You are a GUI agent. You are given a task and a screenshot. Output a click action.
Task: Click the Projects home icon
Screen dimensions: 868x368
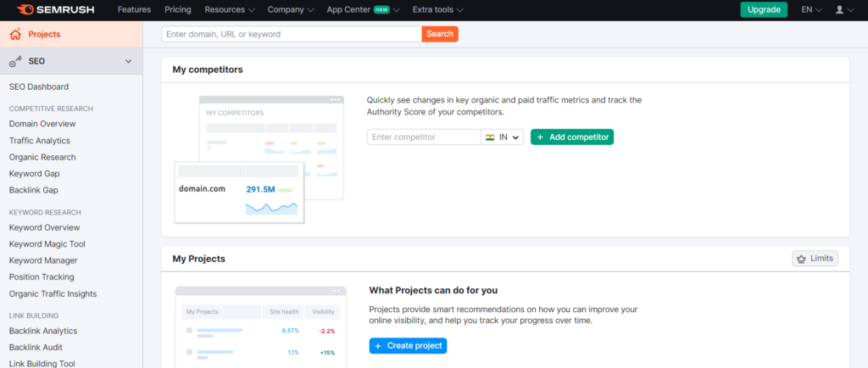pos(15,34)
